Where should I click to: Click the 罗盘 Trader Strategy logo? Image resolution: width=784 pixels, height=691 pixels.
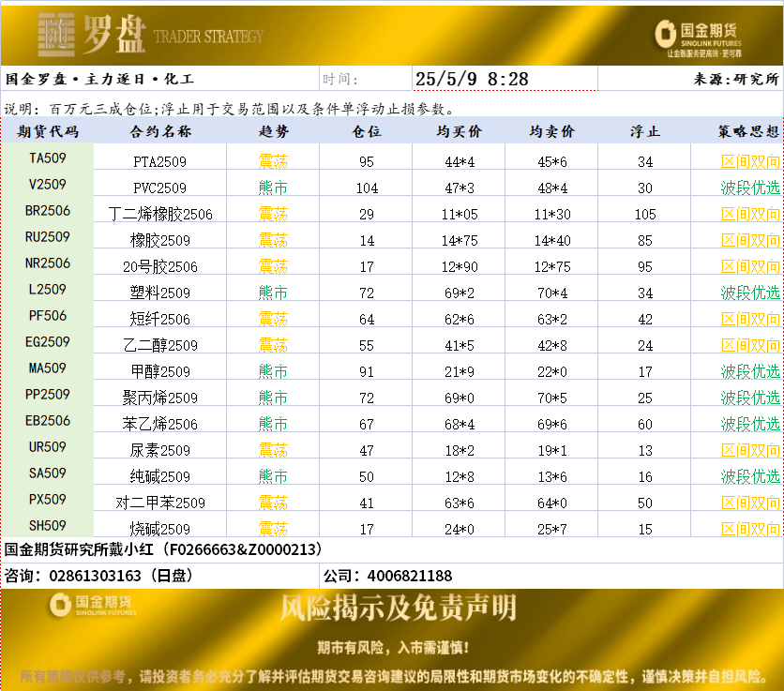point(150,34)
